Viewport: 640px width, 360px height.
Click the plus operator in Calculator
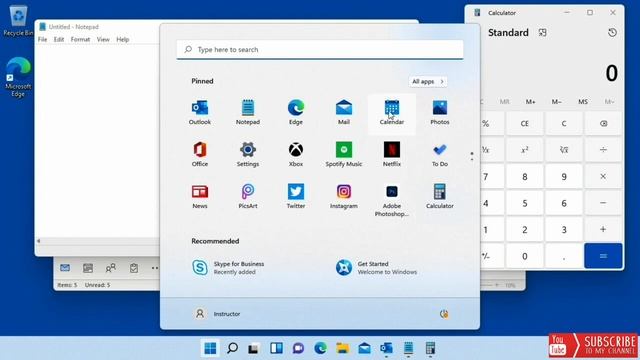click(603, 229)
